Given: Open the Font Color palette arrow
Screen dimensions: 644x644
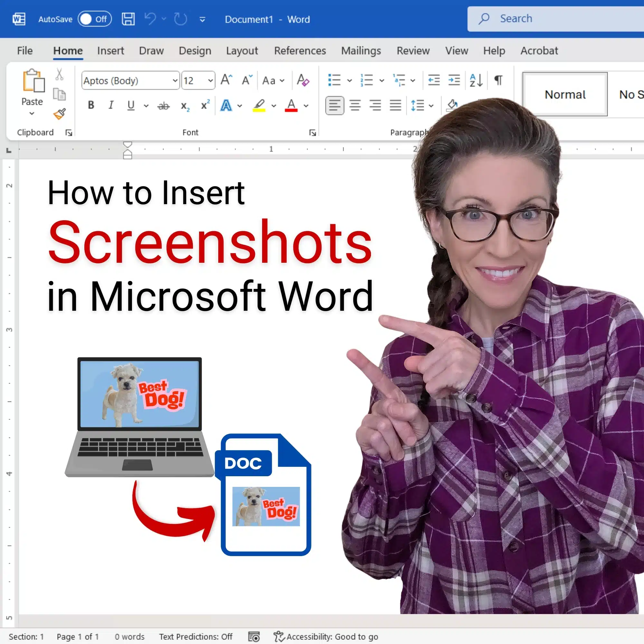Looking at the screenshot, I should pos(306,106).
